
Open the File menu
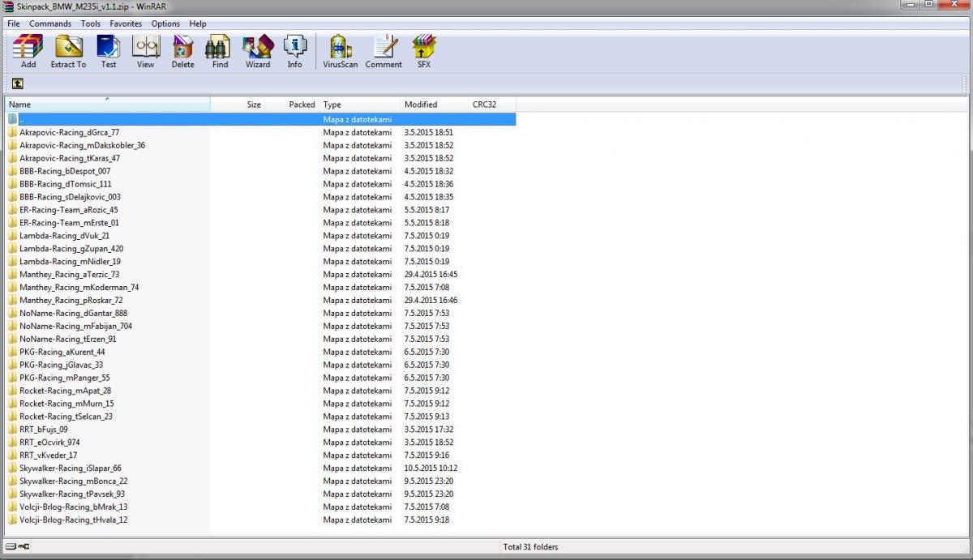(14, 24)
